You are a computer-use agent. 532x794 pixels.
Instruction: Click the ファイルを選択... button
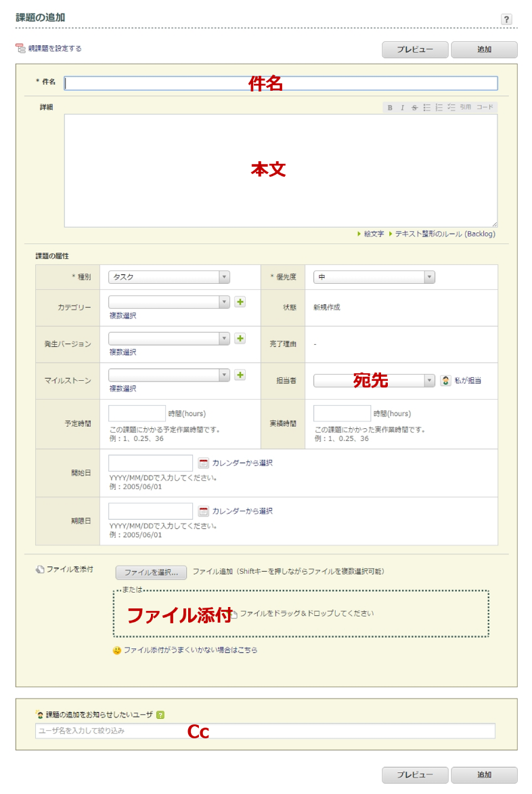151,572
